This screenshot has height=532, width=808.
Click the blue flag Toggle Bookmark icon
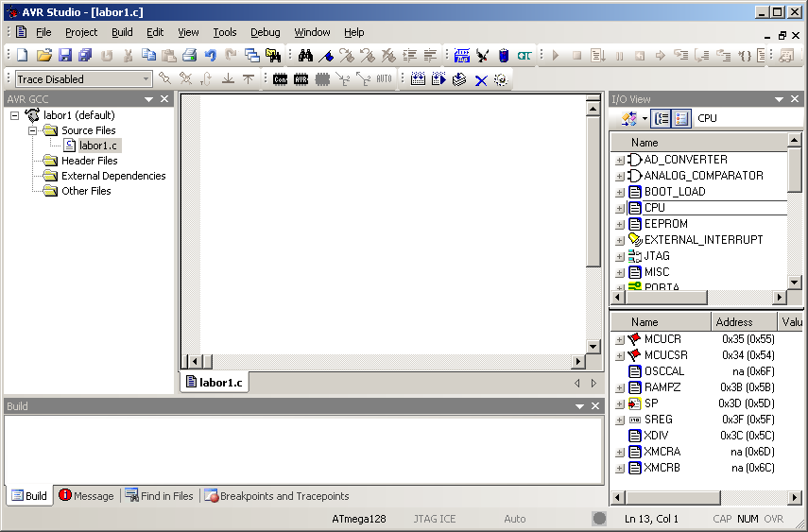pos(326,56)
